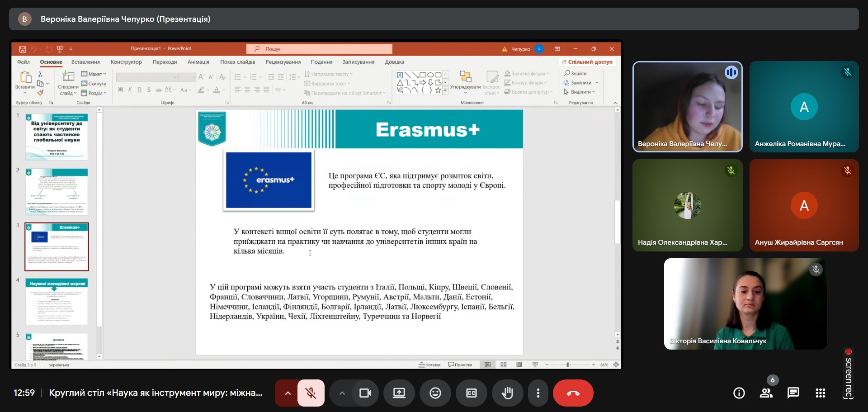This screenshot has height=412, width=868.
Task: Open the Макет layout dropdown
Action: [94, 74]
